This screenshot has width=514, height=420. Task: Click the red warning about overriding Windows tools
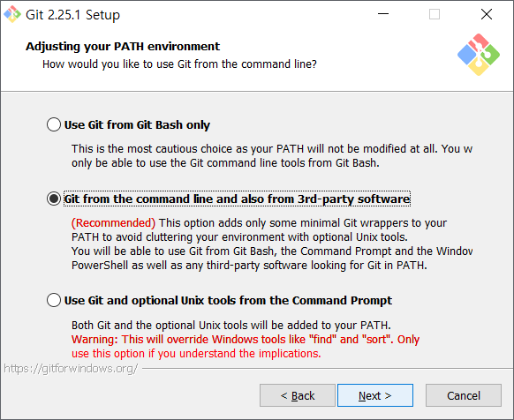246,346
